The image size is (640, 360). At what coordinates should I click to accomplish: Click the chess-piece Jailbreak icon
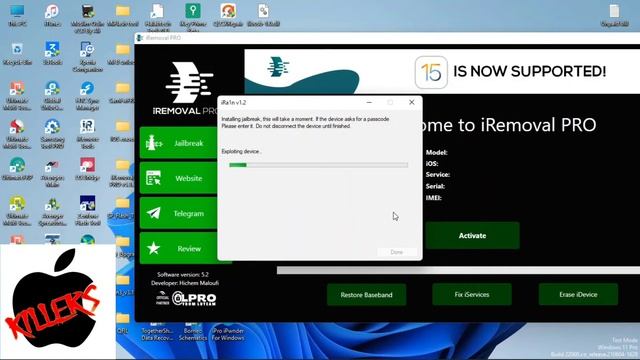coord(153,143)
